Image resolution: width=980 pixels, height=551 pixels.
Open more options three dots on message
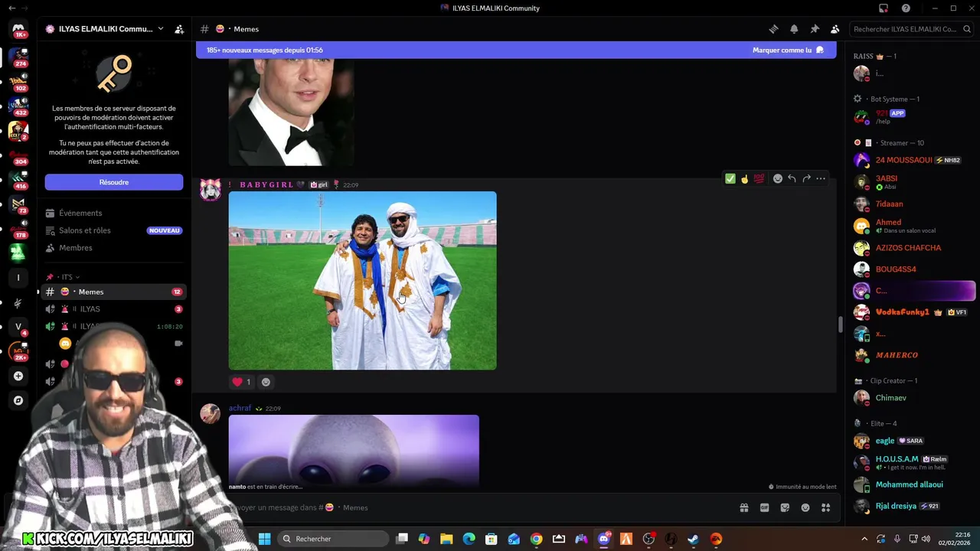(821, 178)
